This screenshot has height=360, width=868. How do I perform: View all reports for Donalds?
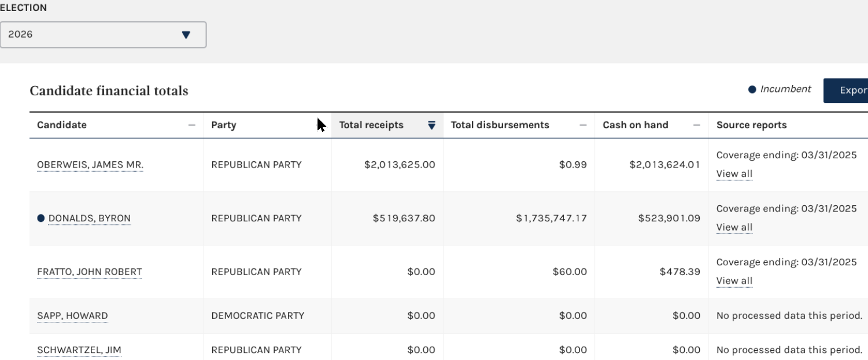pos(734,228)
